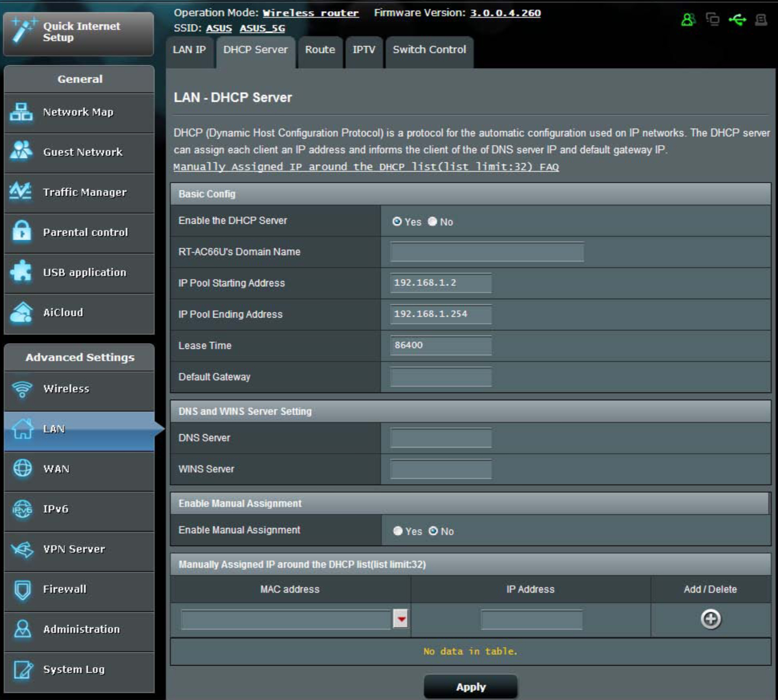This screenshot has height=700, width=778.
Task: Click the ASUS SSID link
Action: (219, 28)
